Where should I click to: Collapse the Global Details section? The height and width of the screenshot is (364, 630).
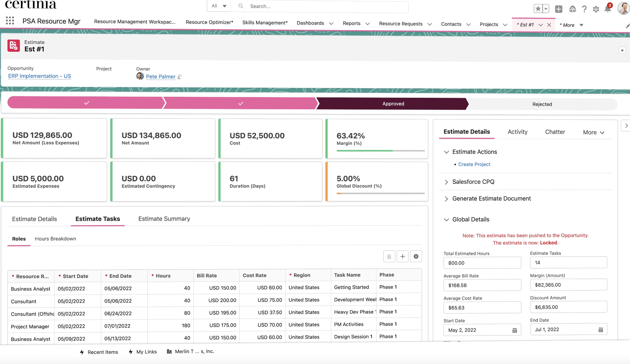coord(446,220)
